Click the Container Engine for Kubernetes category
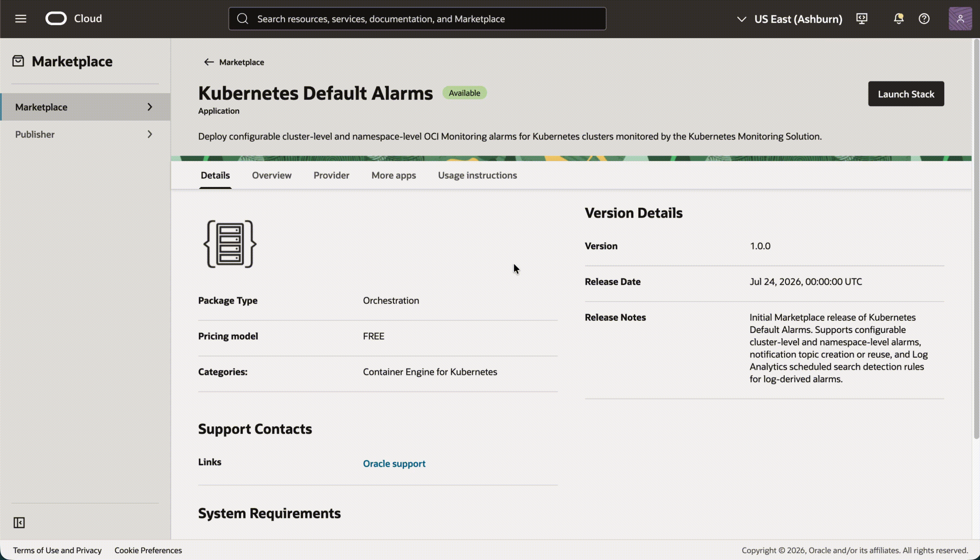 430,372
